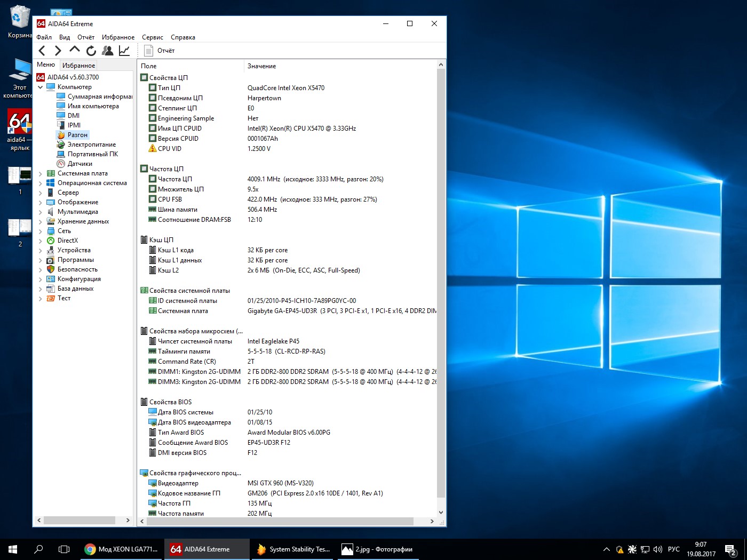Select Датчики in the sidebar tree
Screen dimensions: 747x560
(80, 164)
